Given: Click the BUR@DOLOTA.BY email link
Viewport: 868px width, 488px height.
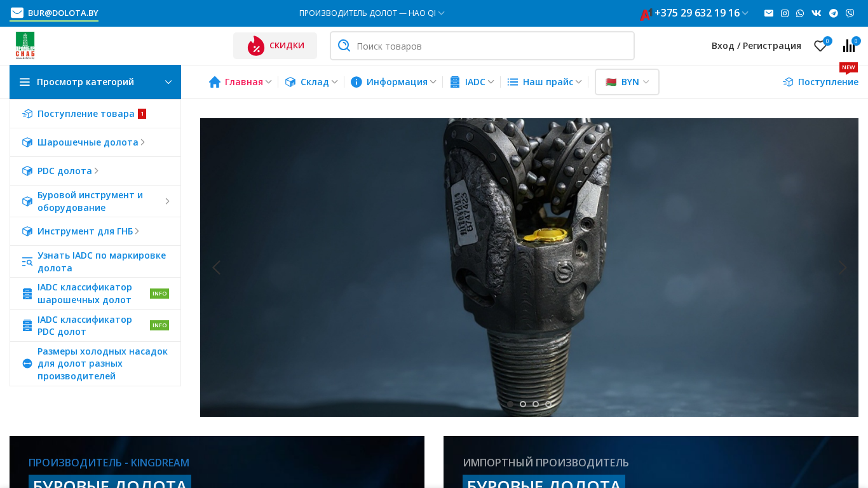Looking at the screenshot, I should point(63,13).
